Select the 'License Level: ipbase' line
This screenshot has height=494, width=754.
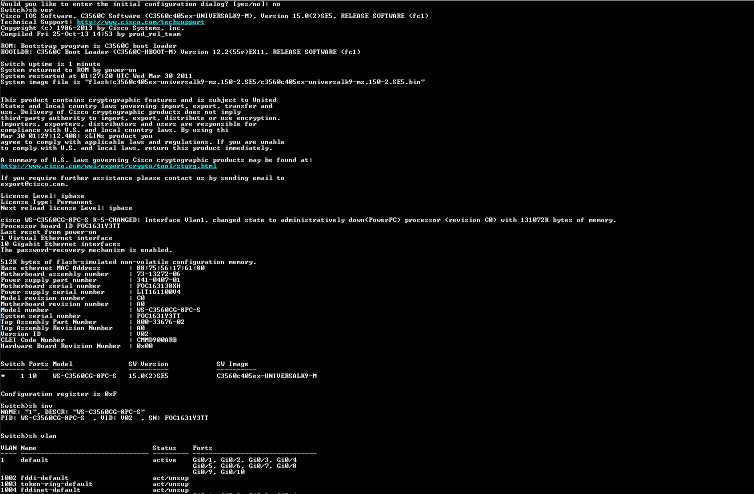tap(43, 196)
